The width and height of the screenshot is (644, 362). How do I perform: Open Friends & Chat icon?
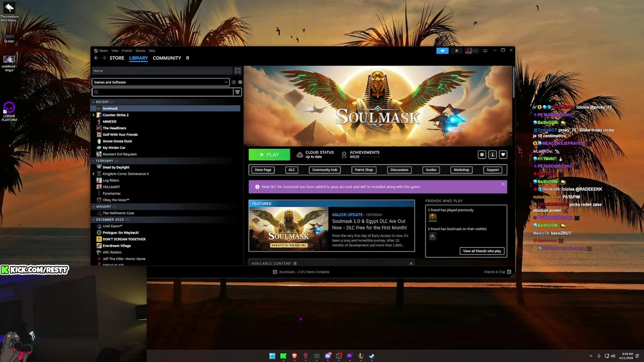point(509,272)
